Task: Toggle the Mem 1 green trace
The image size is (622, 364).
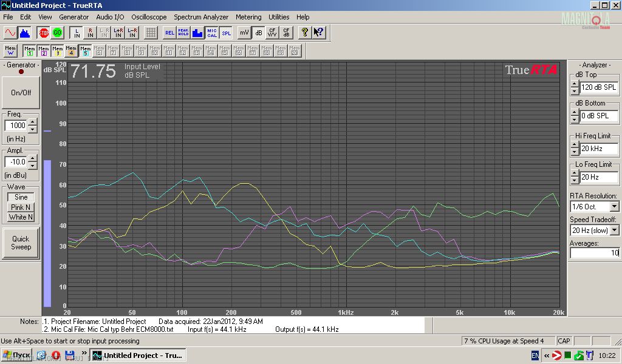Action: [x=30, y=50]
